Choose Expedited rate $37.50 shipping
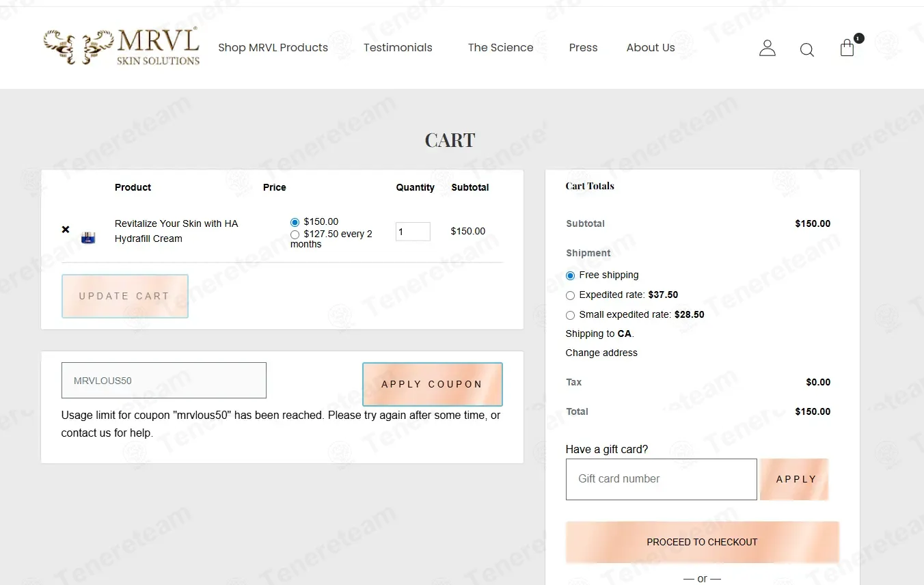This screenshot has height=585, width=924. point(571,295)
